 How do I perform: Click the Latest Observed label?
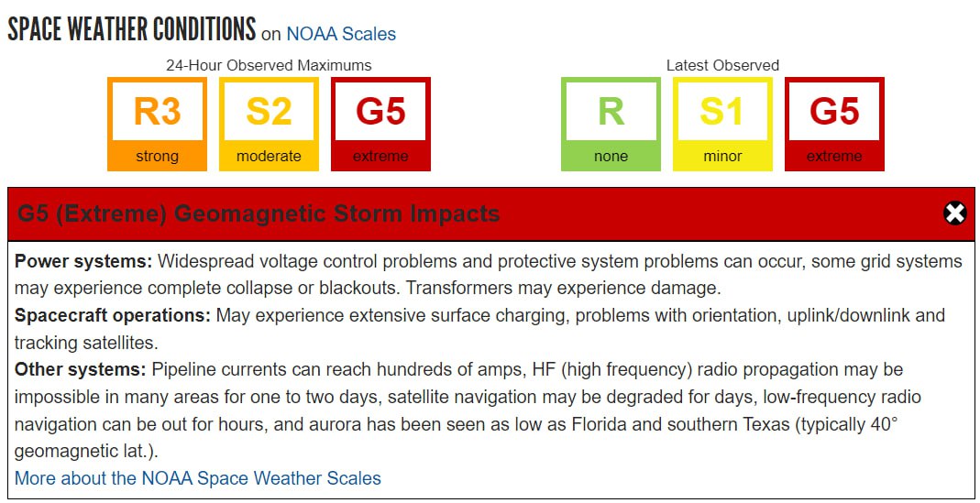722,65
